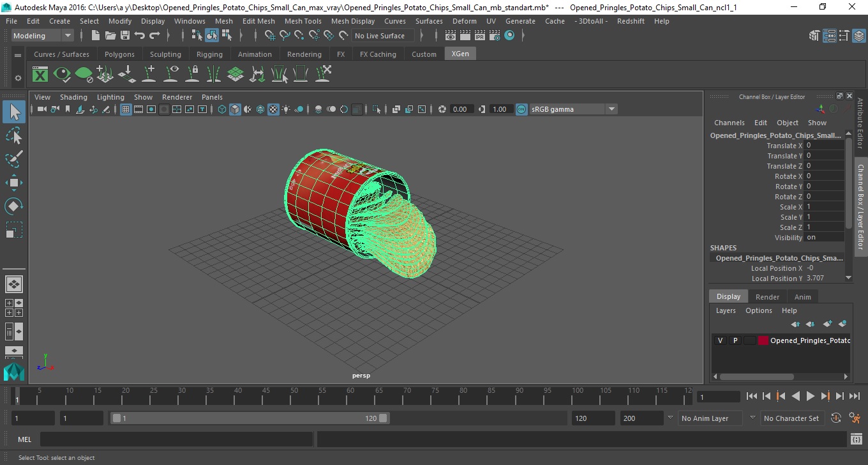This screenshot has height=465, width=868.
Task: Expand the No Live Surface field
Action: click(383, 36)
